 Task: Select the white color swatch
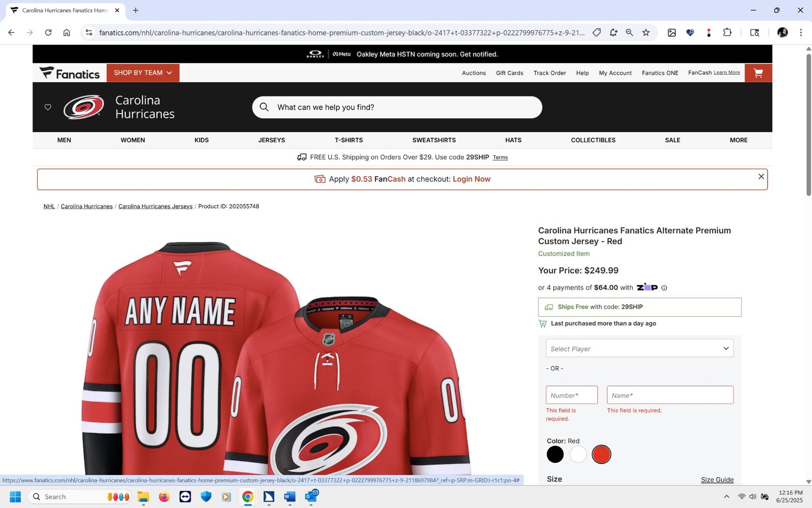(x=578, y=454)
